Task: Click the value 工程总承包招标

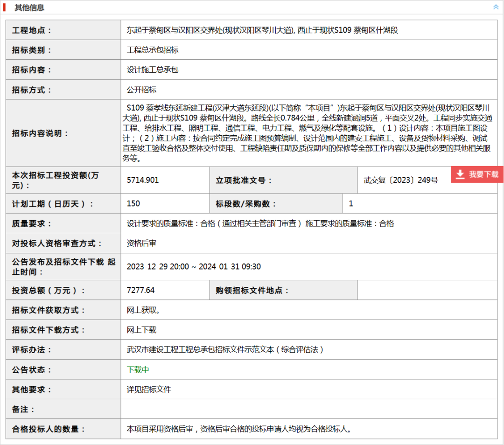Action: 153,50
